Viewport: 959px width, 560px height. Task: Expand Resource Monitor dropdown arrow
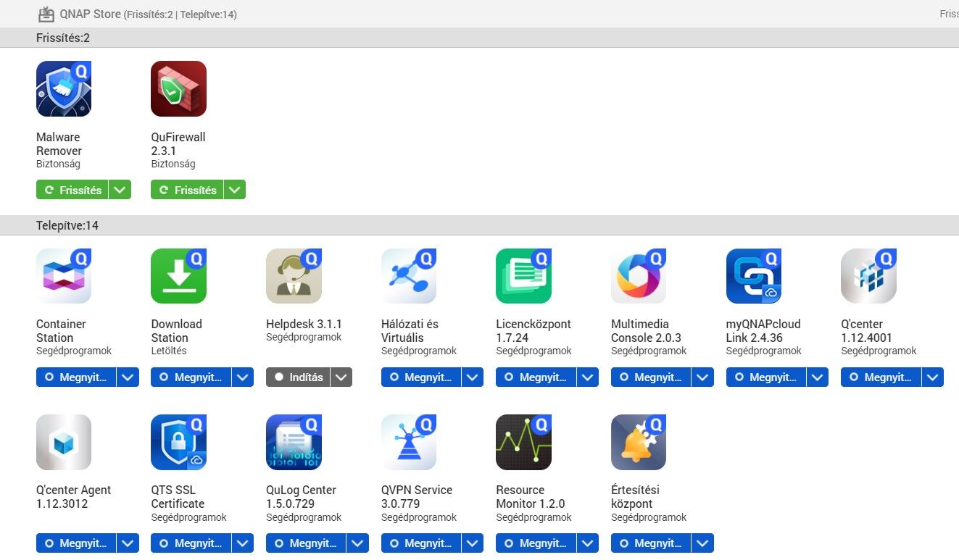pyautogui.click(x=588, y=543)
